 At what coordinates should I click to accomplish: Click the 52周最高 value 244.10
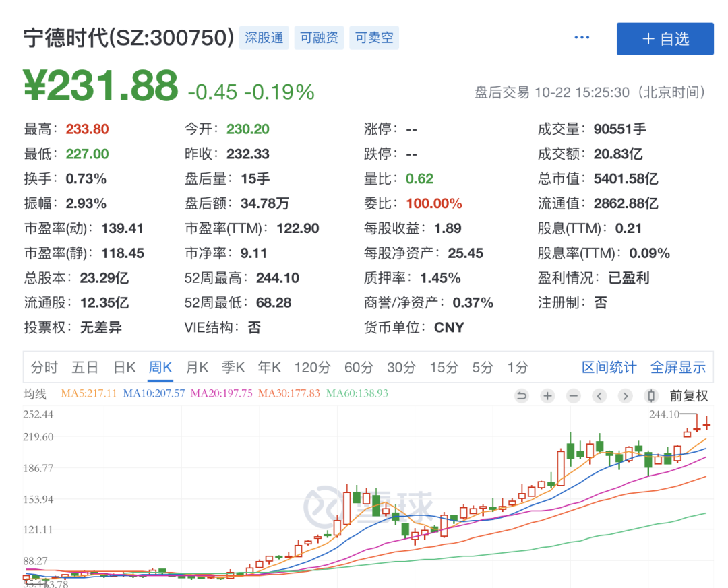tap(278, 278)
